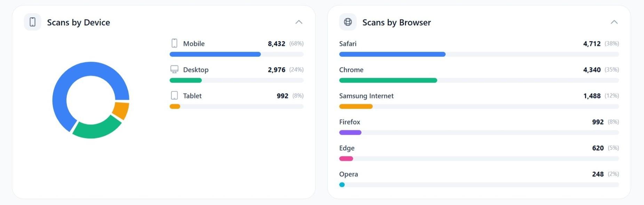The width and height of the screenshot is (644, 205).
Task: Click the globe icon beside Scans by Browser
Action: coord(347,22)
